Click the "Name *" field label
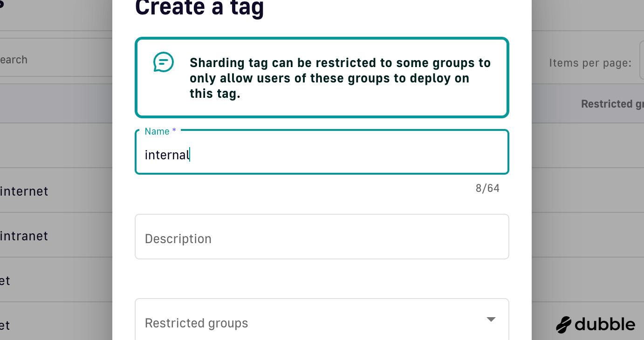Screen dimensions: 644x340 (160, 131)
